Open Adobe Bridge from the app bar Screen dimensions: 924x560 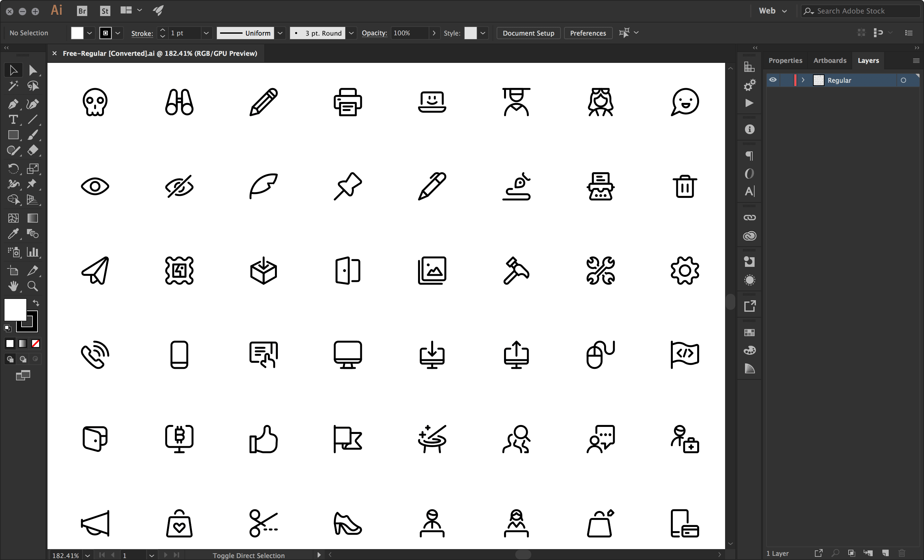(82, 11)
